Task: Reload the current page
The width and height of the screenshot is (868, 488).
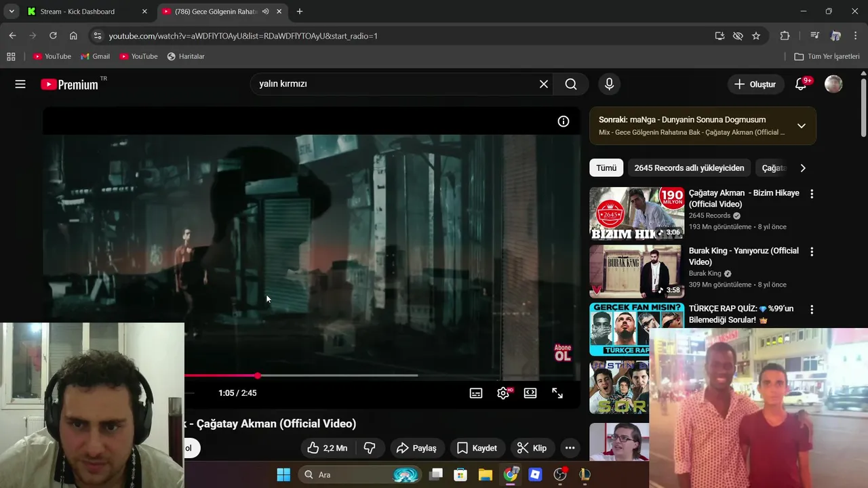Action: [53, 36]
